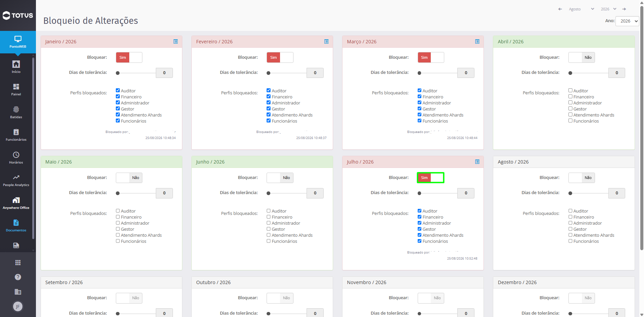This screenshot has height=317, width=644.
Task: Click the Julho tolerance slider handle
Action: 420,193
